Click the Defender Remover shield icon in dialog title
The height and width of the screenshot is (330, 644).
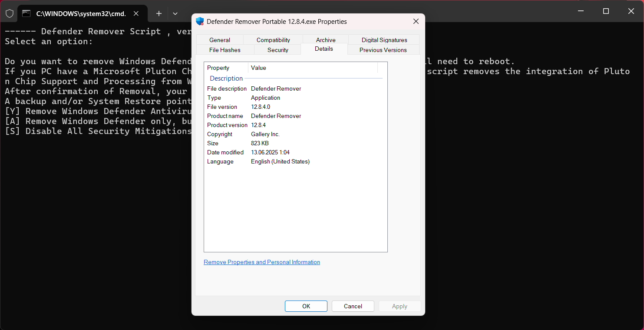point(200,21)
